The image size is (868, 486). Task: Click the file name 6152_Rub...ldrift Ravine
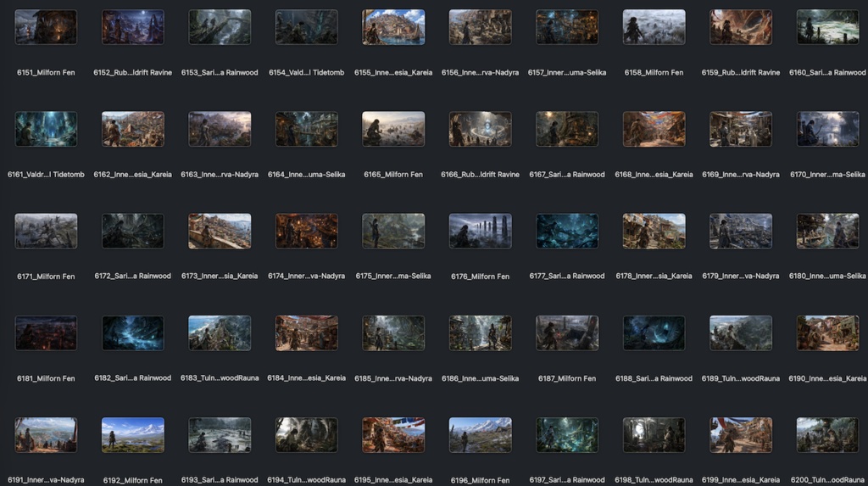[133, 73]
